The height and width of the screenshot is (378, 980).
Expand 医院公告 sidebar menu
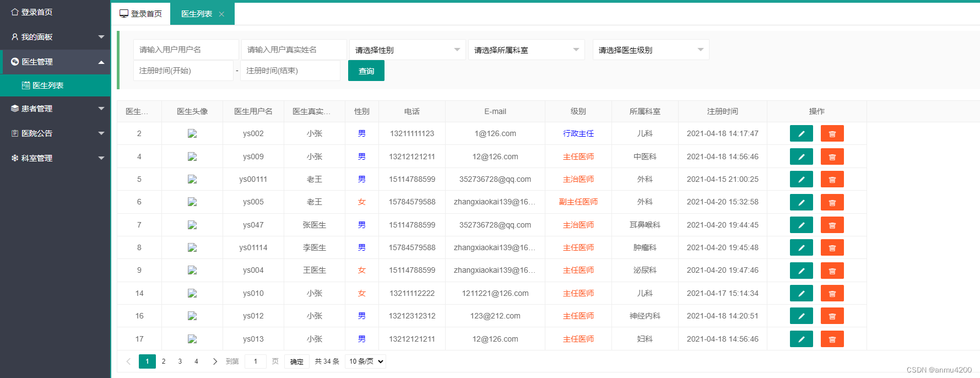coord(55,133)
